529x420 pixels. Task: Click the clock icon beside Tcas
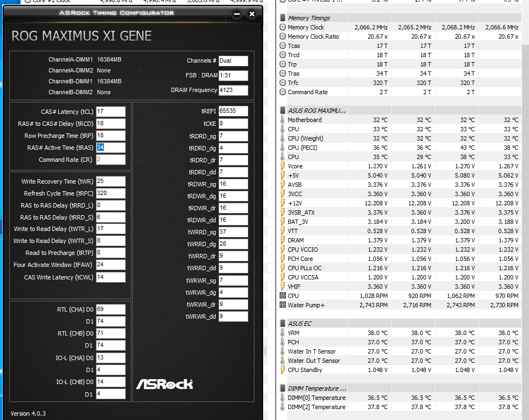(283, 46)
